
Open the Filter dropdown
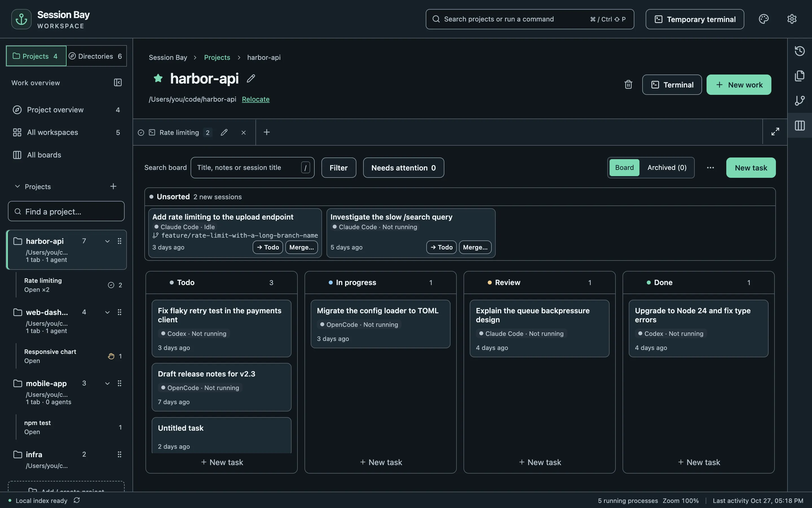(339, 168)
